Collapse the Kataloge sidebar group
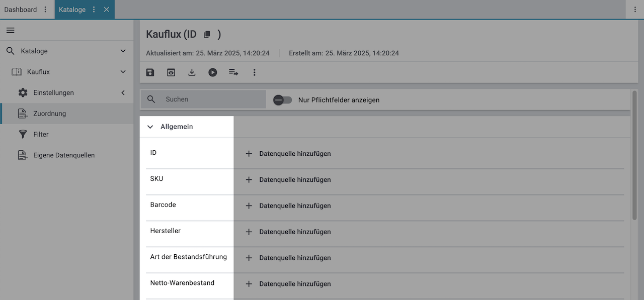The image size is (644, 300). 123,51
